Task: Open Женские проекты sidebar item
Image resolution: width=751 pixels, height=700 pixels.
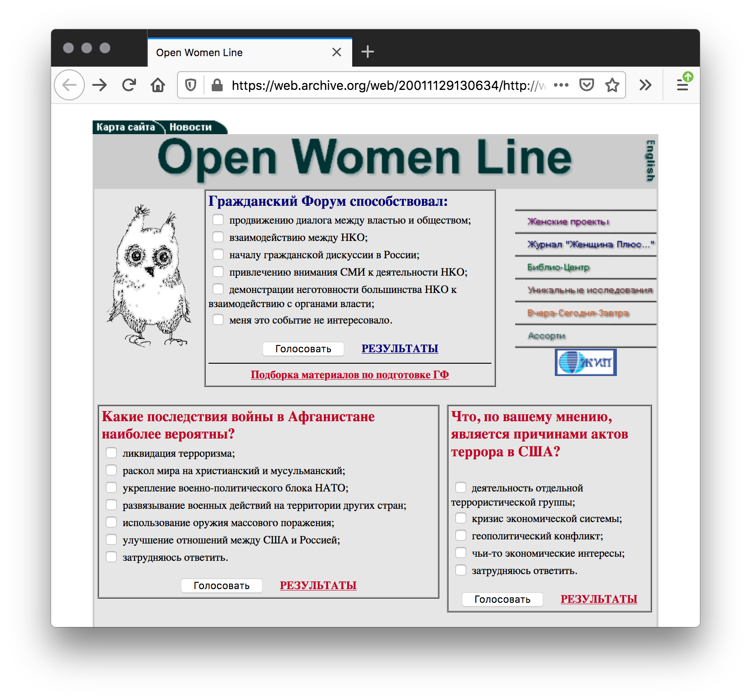Action: [568, 222]
